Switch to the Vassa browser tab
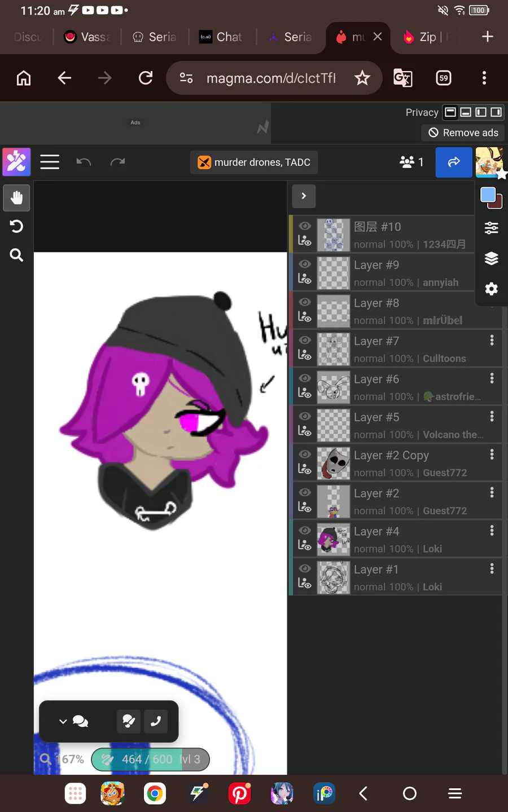Viewport: 508px width, 812px height. point(87,37)
